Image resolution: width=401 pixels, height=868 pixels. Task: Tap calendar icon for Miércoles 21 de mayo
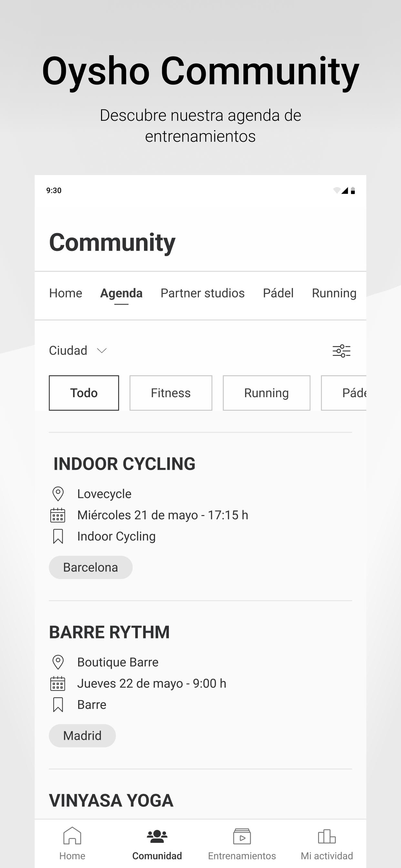pos(57,515)
